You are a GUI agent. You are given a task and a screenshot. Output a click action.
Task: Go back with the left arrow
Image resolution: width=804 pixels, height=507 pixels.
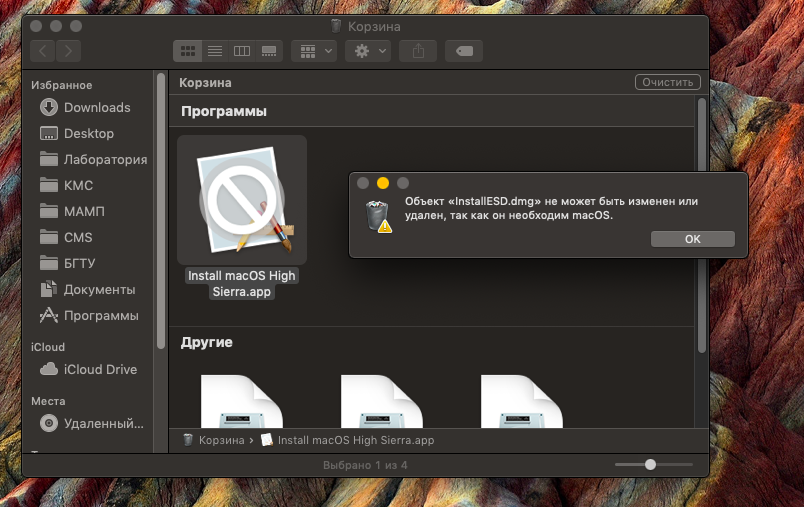[43, 51]
